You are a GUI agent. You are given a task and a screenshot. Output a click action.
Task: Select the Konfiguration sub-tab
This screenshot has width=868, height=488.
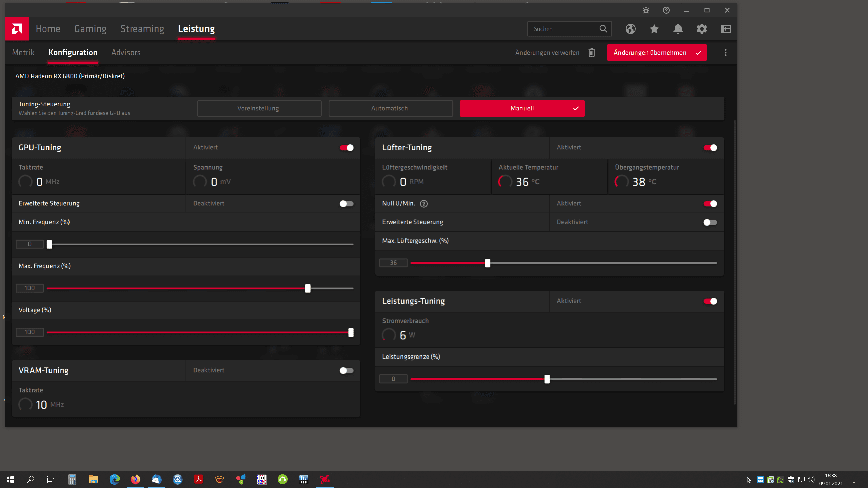pyautogui.click(x=73, y=53)
